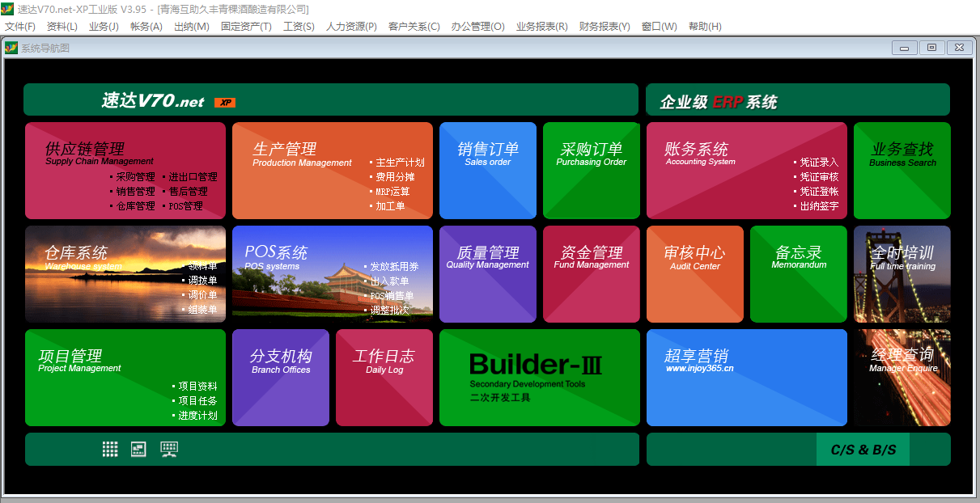Image resolution: width=980 pixels, height=503 pixels.
Task: Open 项目资料 in project management
Action: pos(197,387)
